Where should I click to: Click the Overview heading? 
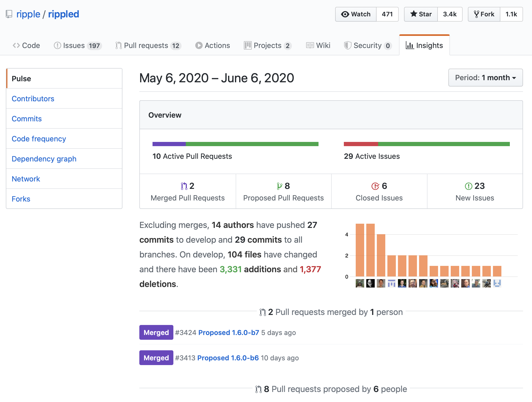point(165,115)
